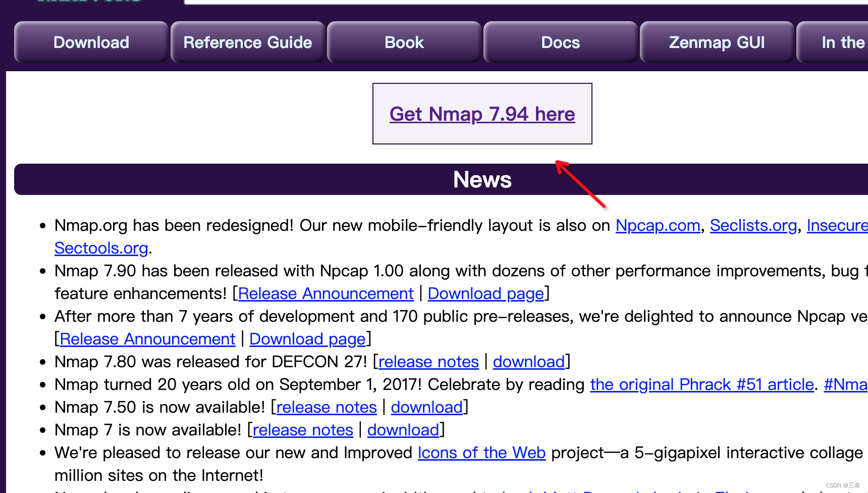The width and height of the screenshot is (868, 493).
Task: Open the Download navigation tab
Action: [x=91, y=42]
